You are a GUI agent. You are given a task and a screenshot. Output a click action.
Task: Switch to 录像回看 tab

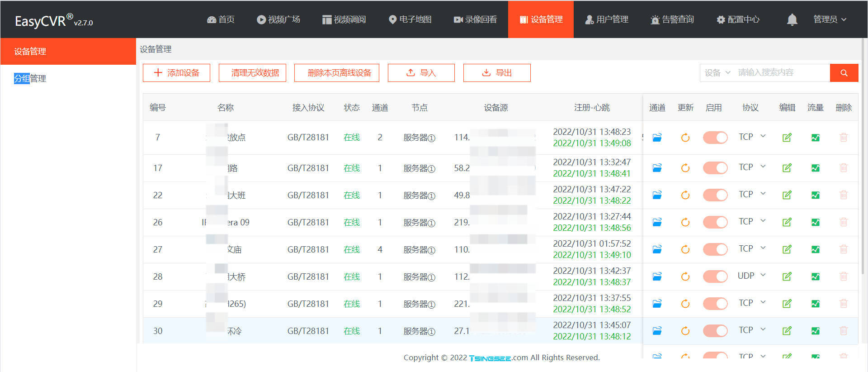pos(476,19)
